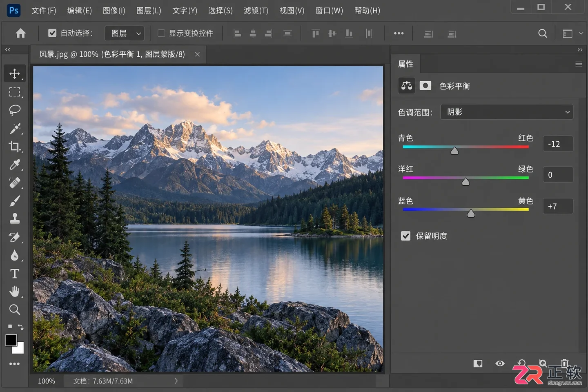Open the tone range 阴影 dropdown
The height and width of the screenshot is (392, 588).
point(507,112)
